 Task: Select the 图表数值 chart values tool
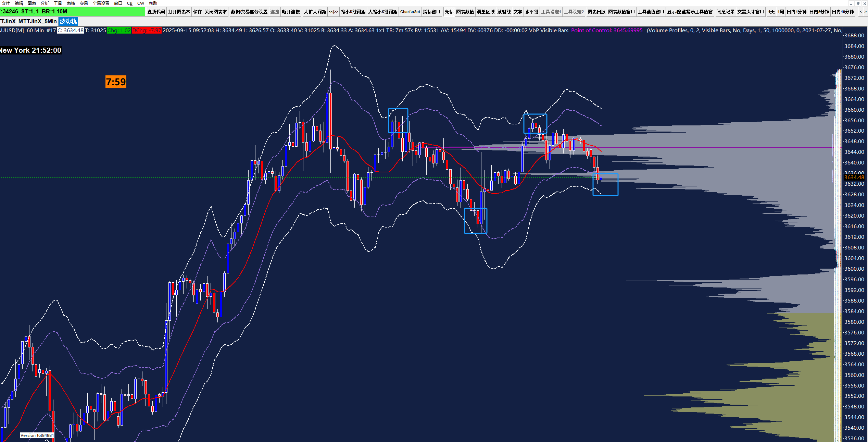point(465,12)
